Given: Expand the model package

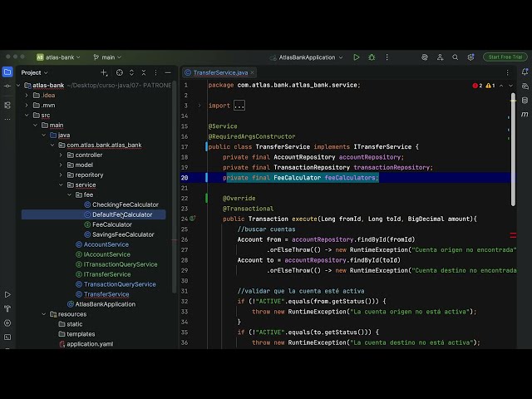Looking at the screenshot, I should point(61,165).
